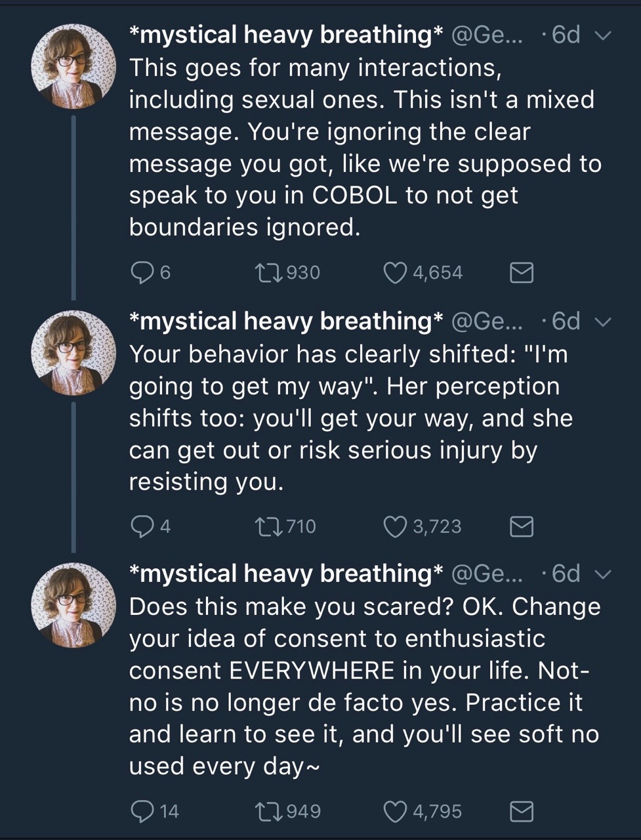The image size is (641, 840).
Task: Tap the second tweet's profile picture
Action: pyautogui.click(x=73, y=353)
